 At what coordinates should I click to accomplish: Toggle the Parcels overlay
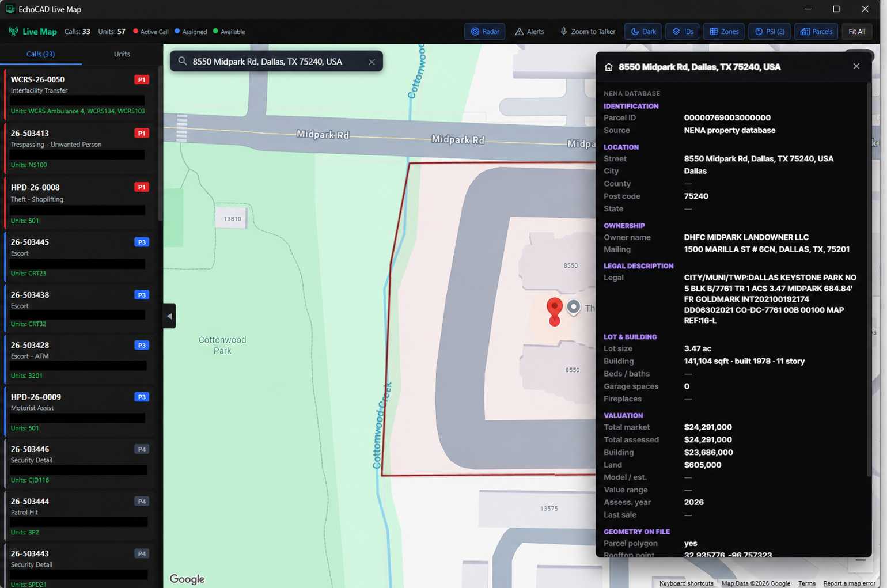[x=816, y=32]
